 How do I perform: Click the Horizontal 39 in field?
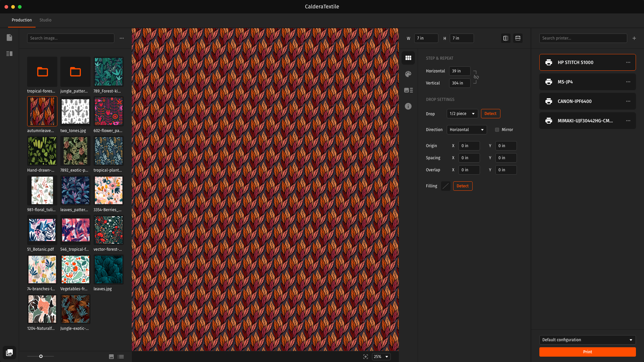pos(460,71)
